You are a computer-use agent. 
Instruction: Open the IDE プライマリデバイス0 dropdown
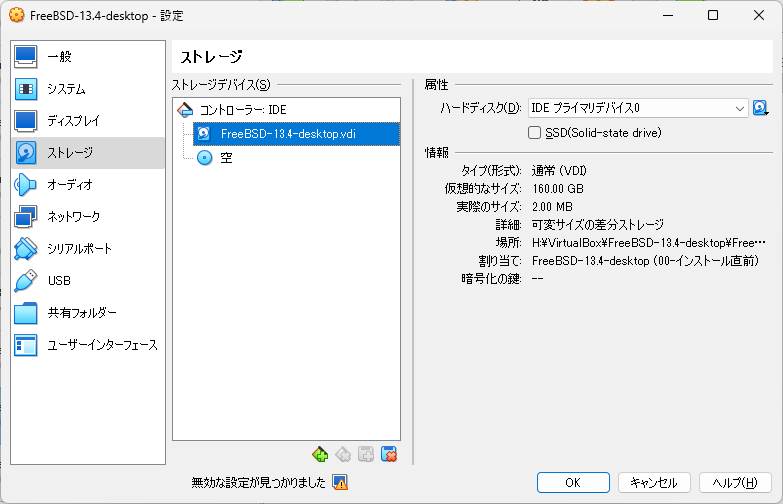point(638,108)
